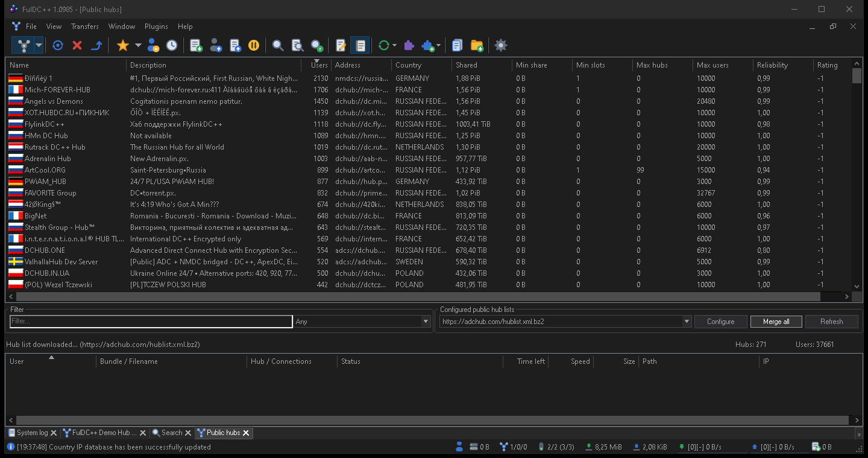Click the Merge all button
The height and width of the screenshot is (458, 868).
coord(776,322)
